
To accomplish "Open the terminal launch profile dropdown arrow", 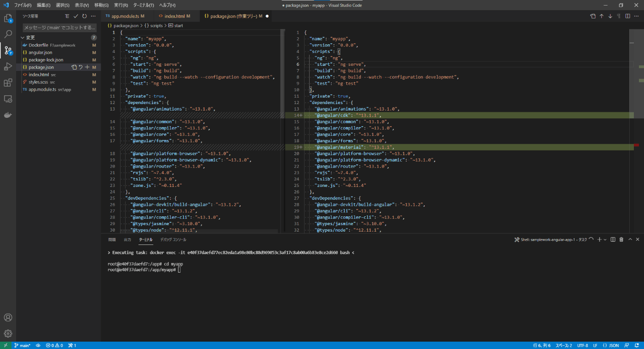I will pyautogui.click(x=605, y=239).
